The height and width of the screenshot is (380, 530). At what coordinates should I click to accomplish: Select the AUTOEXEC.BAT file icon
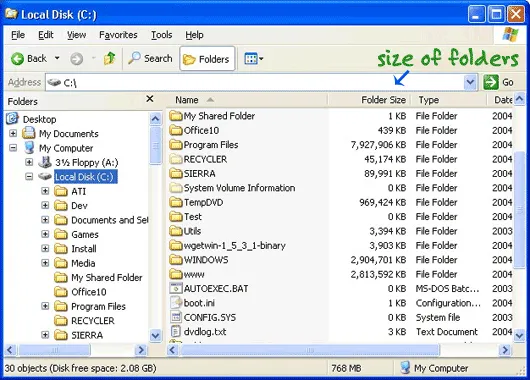click(176, 288)
